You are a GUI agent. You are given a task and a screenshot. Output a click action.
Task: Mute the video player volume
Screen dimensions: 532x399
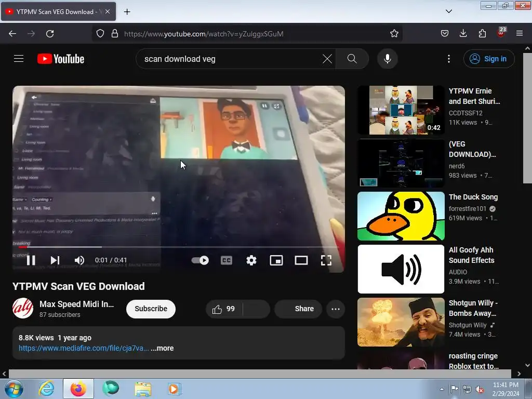[x=79, y=260]
